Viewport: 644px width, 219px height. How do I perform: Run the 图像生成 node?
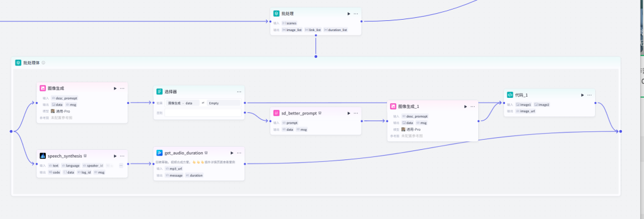coord(116,88)
